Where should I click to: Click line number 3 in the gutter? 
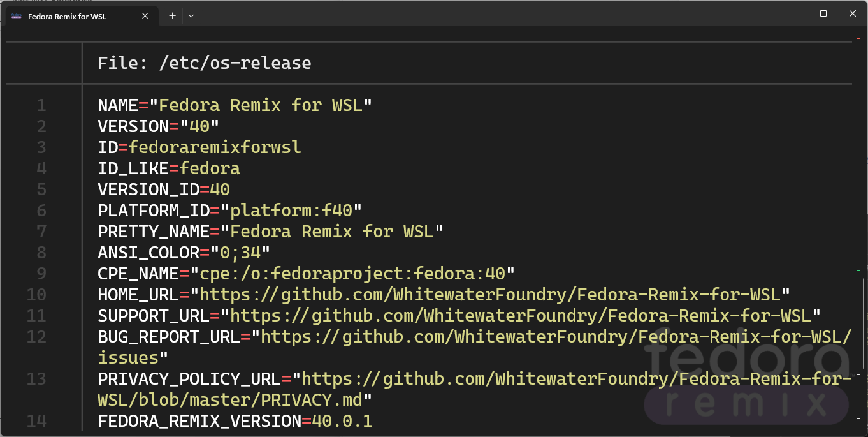[x=41, y=147]
